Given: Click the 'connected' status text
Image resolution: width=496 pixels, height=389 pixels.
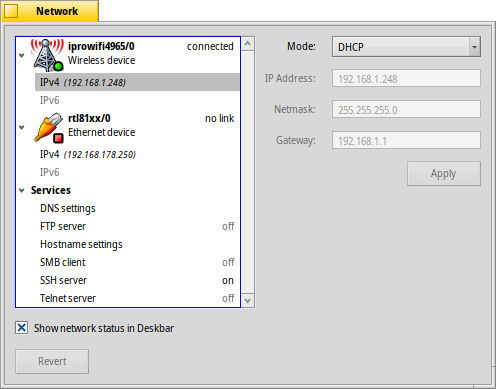Looking at the screenshot, I should pos(210,46).
